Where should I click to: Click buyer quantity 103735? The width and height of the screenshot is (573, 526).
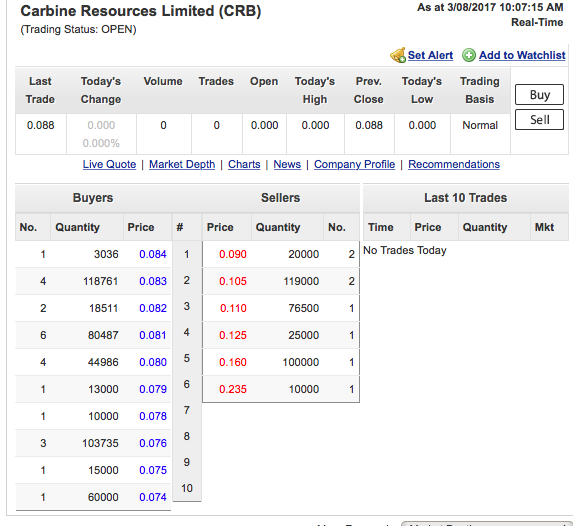click(x=100, y=443)
